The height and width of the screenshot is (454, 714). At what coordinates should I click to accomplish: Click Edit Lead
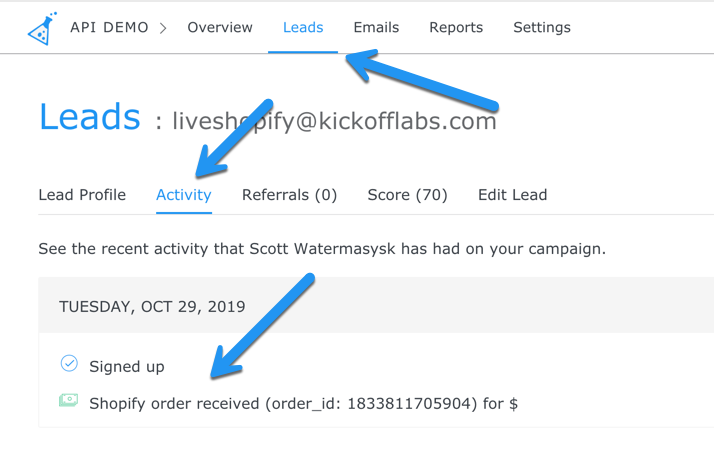512,195
